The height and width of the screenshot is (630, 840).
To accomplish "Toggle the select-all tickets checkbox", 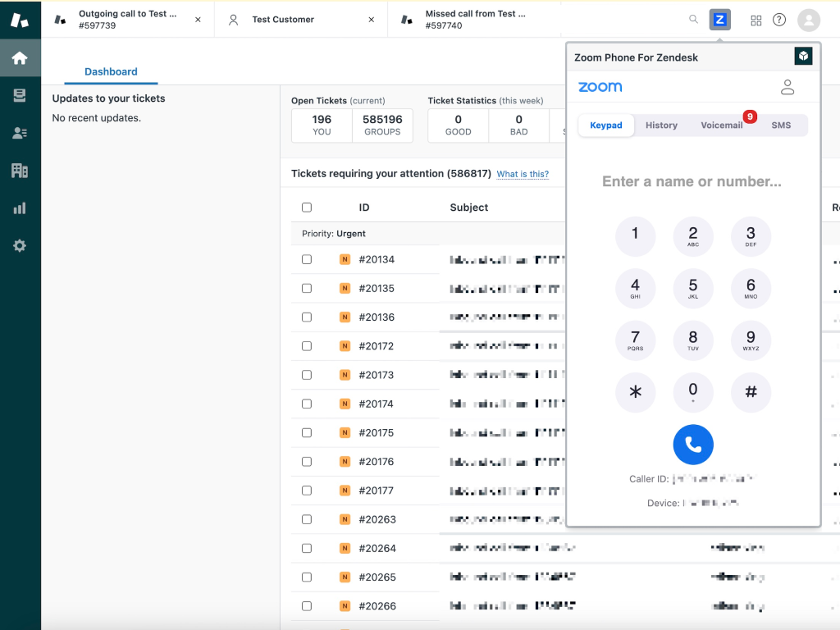I will [x=307, y=208].
